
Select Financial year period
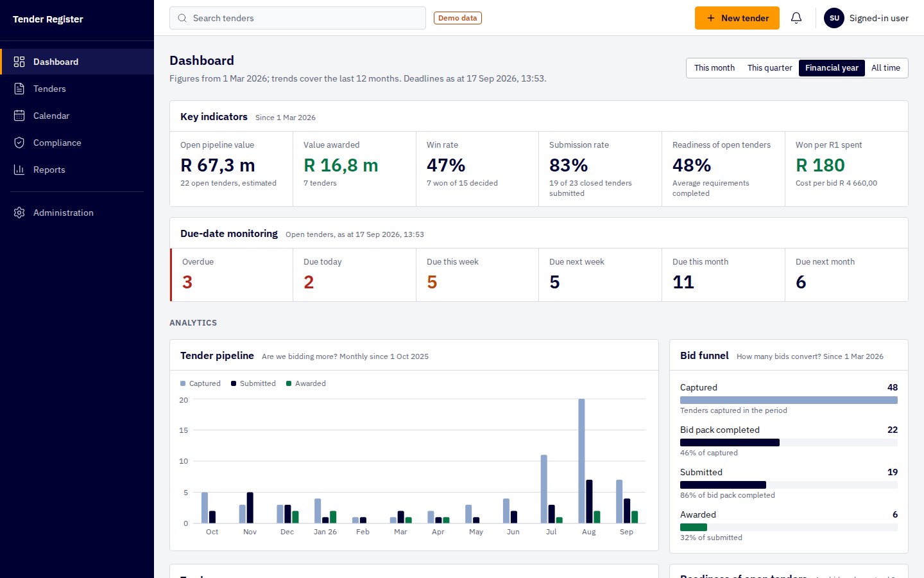click(x=832, y=68)
